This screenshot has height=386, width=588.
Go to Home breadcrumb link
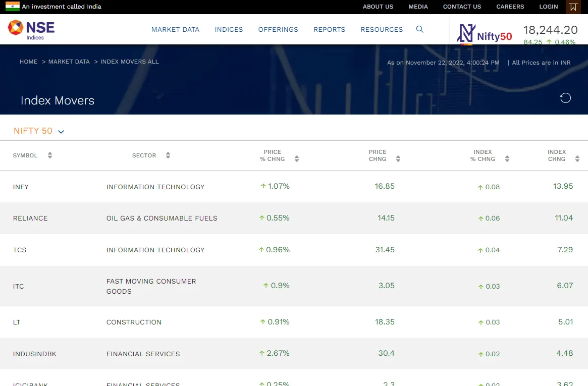click(x=28, y=62)
